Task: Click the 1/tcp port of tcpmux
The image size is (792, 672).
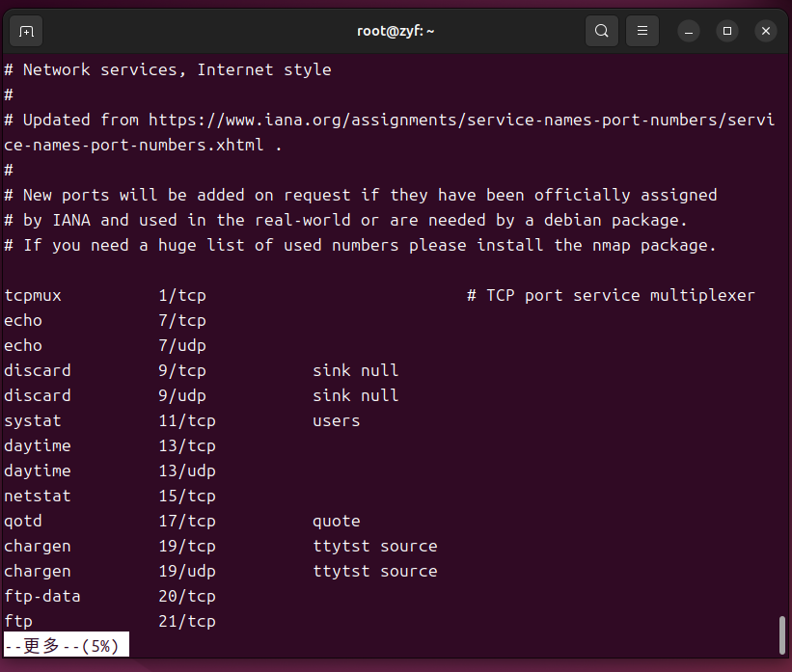Action: (x=182, y=295)
